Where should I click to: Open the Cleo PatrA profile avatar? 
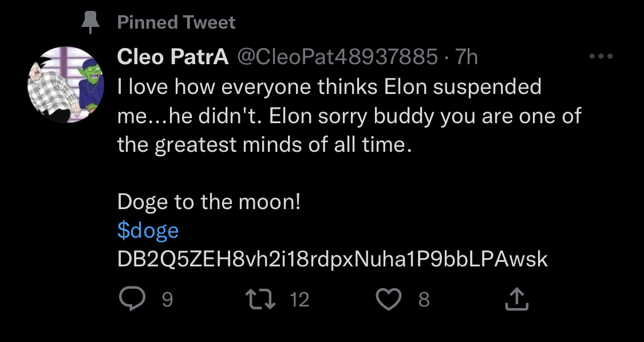click(66, 85)
